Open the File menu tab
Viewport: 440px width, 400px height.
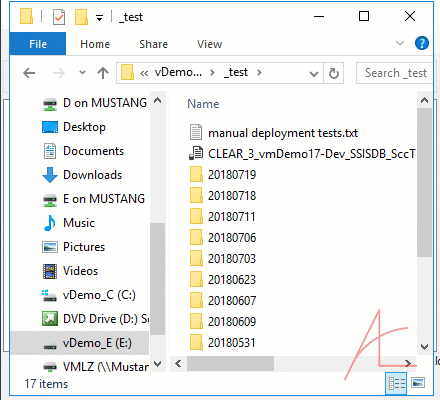click(38, 44)
